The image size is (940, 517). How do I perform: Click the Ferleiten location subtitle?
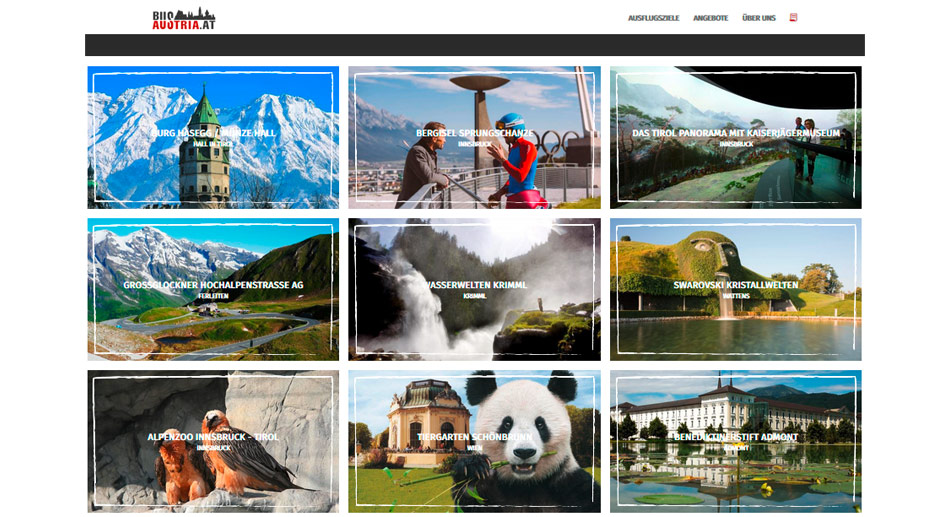tap(213, 296)
